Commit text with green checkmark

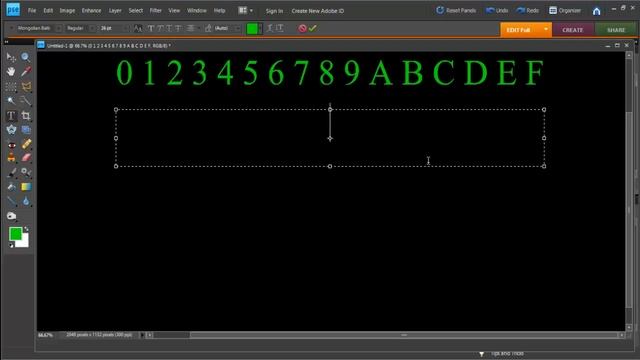point(313,28)
